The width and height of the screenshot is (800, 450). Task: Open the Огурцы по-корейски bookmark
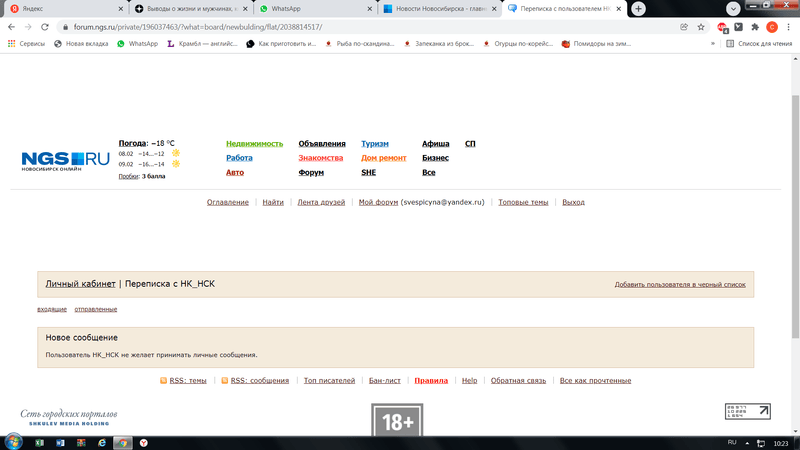pos(518,44)
